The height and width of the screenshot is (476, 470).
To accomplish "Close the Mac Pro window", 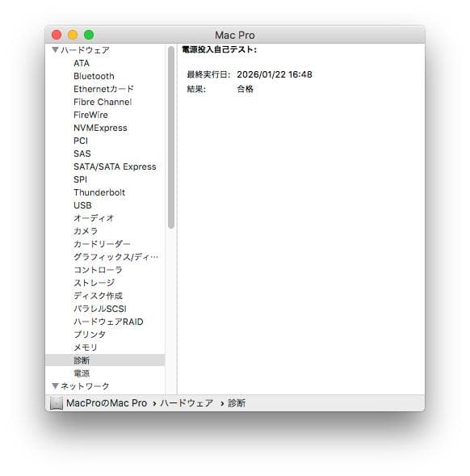I will (57, 35).
